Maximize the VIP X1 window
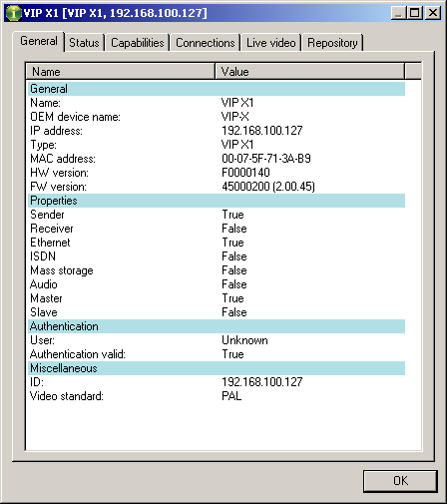Image resolution: width=447 pixels, height=504 pixels. (x=415, y=13)
